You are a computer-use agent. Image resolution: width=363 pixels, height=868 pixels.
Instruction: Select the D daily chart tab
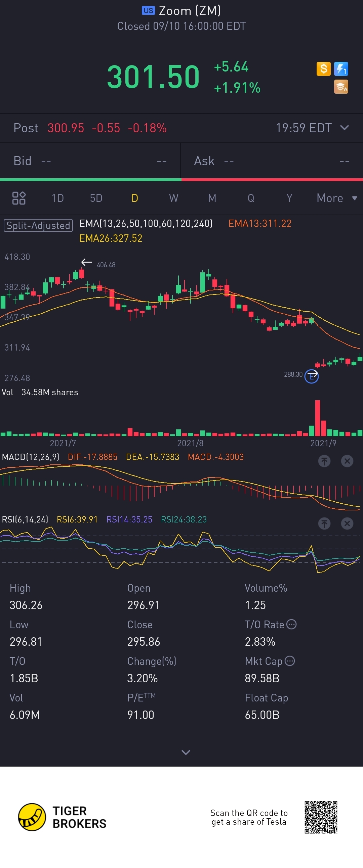(x=134, y=198)
